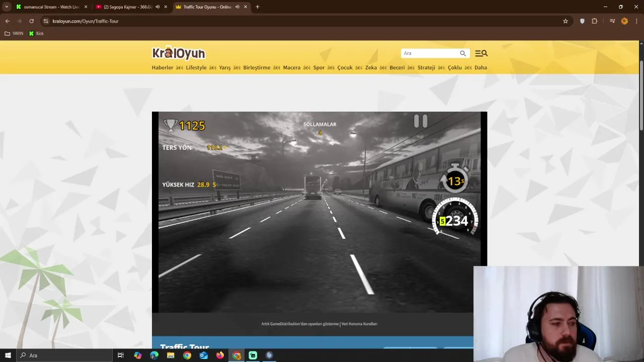644x362 pixels.
Task: Open the Strateji category
Action: click(x=426, y=67)
